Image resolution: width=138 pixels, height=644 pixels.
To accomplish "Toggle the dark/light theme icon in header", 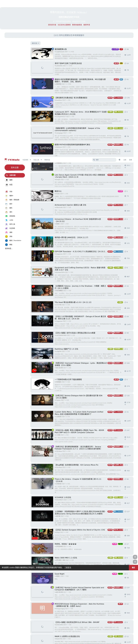I will point(120,160).
